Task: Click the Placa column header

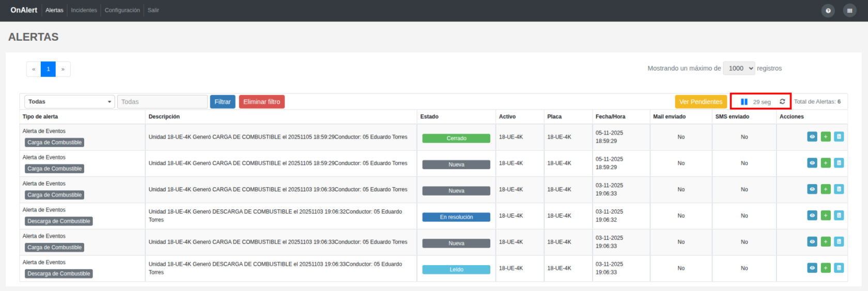Action: (554, 117)
